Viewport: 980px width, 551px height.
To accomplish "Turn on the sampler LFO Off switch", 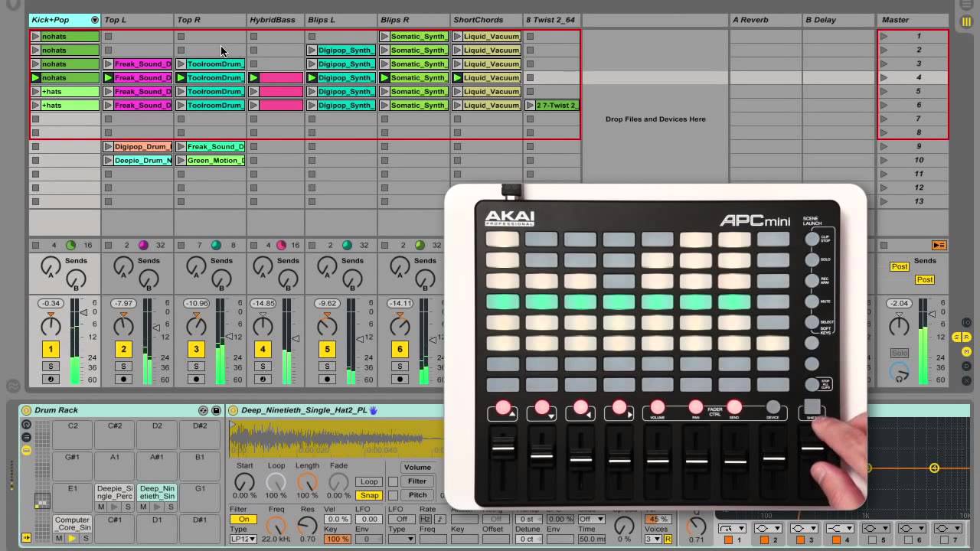I will click(x=401, y=520).
